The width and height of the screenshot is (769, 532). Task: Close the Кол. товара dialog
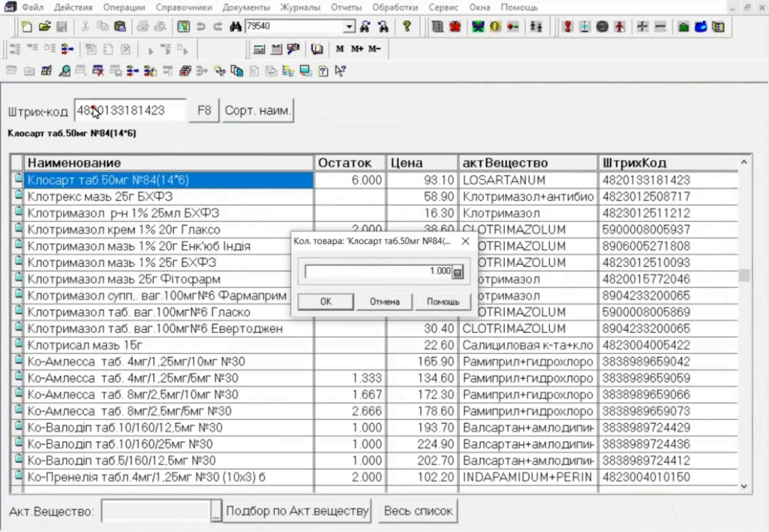coord(465,241)
